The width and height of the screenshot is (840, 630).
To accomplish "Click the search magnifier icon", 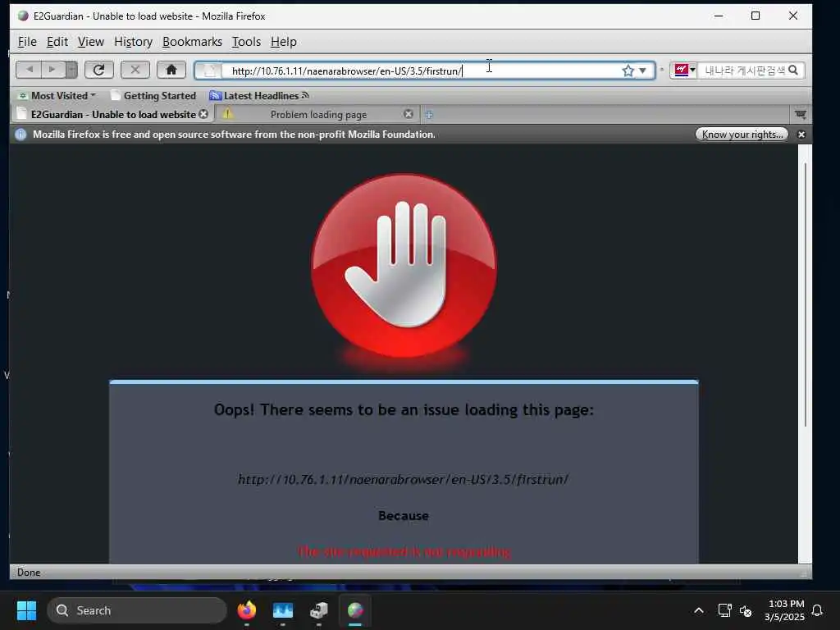I will 793,71.
